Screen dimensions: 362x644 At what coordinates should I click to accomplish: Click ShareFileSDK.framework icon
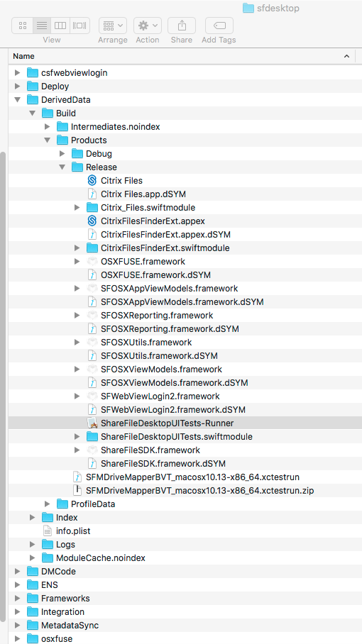pos(92,450)
